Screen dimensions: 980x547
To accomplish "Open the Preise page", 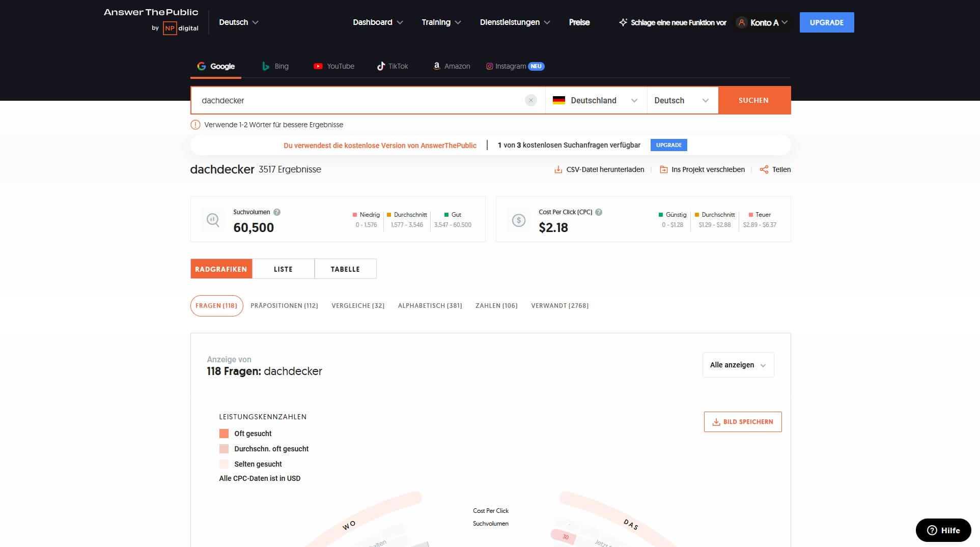I will coord(579,22).
